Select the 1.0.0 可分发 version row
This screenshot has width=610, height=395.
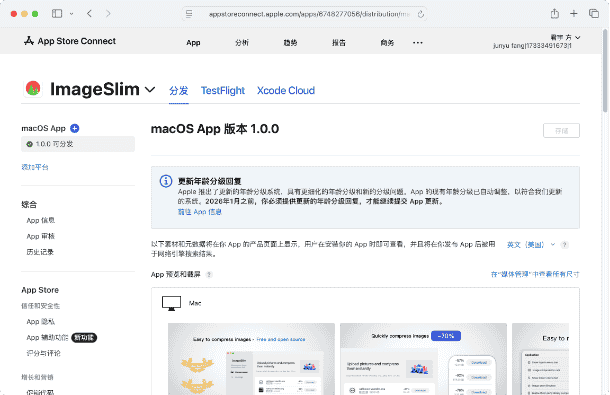78,144
